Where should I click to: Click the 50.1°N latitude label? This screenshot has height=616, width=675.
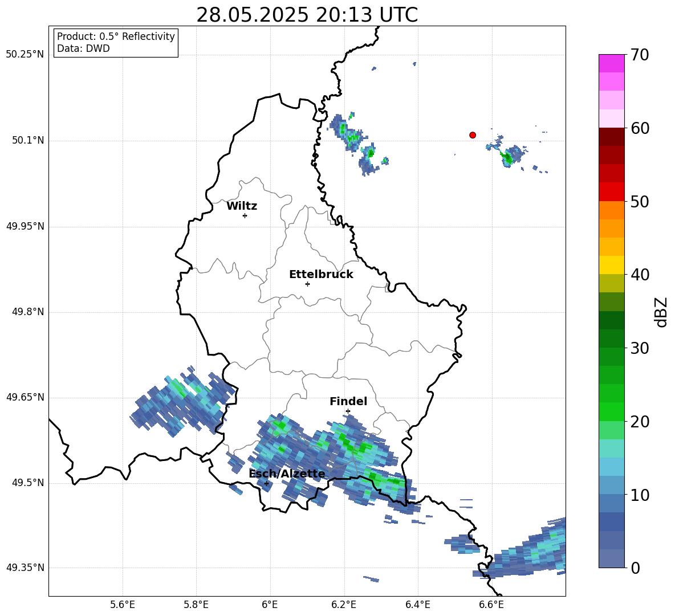[28, 140]
